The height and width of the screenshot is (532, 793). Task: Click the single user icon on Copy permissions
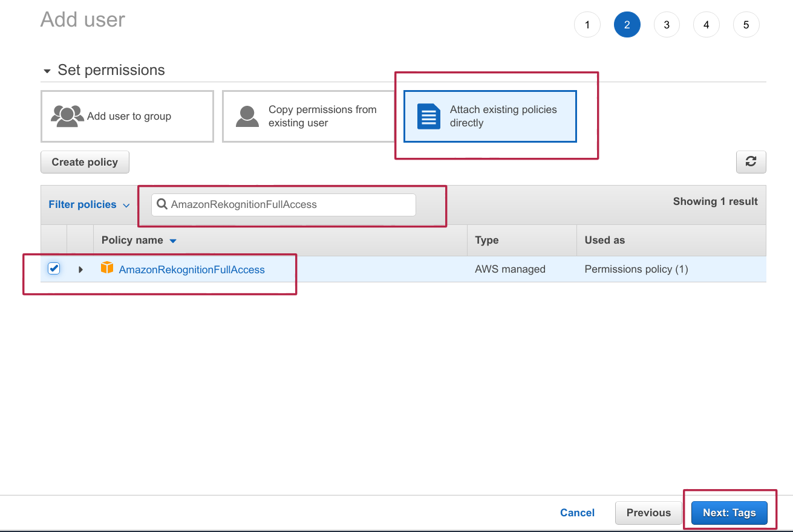click(x=247, y=116)
